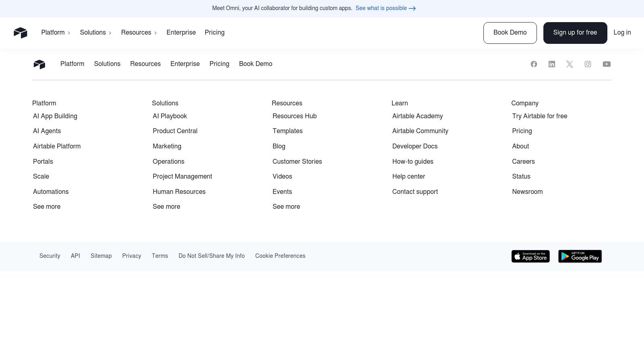Select Book Demo in the footer nav bar
This screenshot has width=644, height=362.
(x=256, y=64)
